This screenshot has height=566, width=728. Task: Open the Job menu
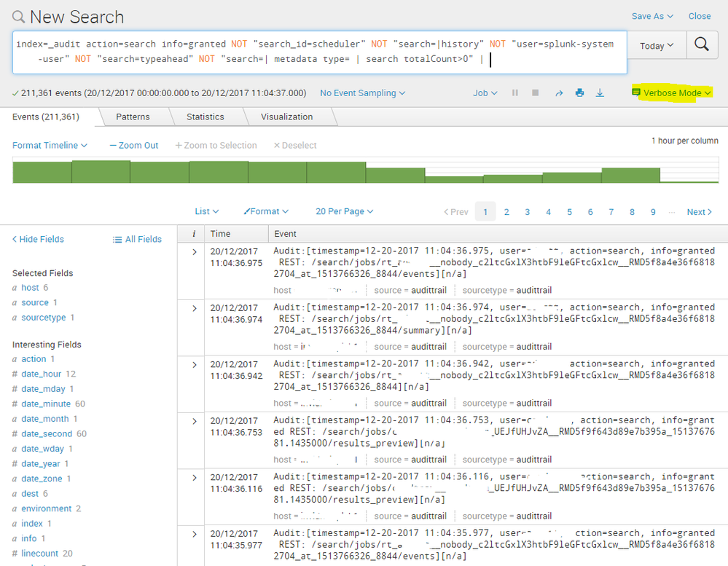click(485, 93)
